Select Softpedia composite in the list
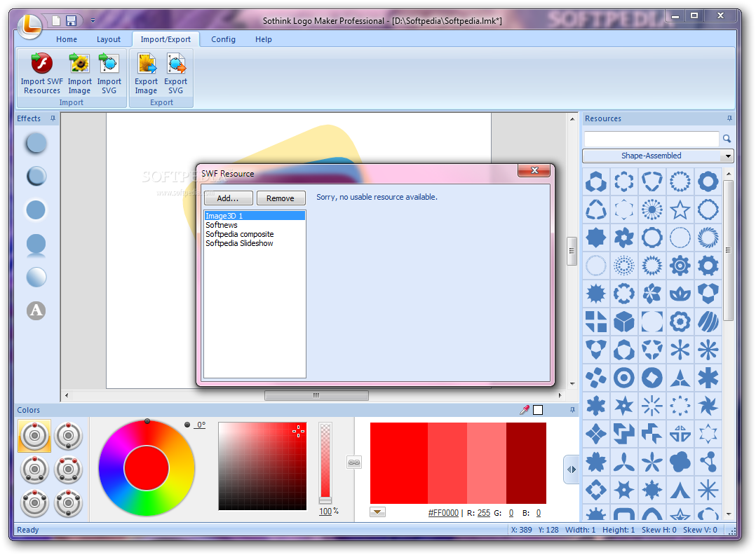This screenshot has width=756, height=555. click(255, 234)
